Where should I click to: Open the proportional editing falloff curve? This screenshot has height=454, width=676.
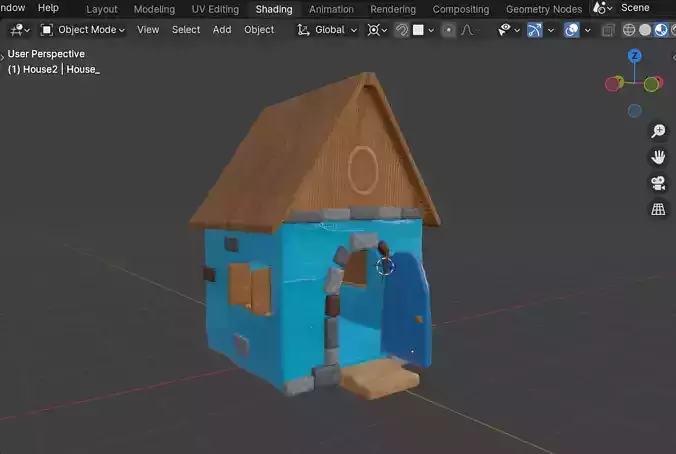[x=469, y=30]
